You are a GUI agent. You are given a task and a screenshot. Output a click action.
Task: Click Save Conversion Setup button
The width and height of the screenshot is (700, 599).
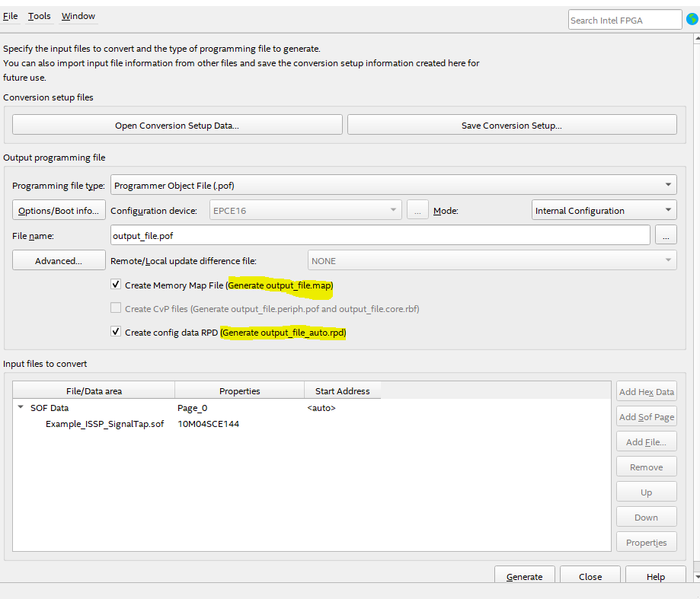coord(512,125)
